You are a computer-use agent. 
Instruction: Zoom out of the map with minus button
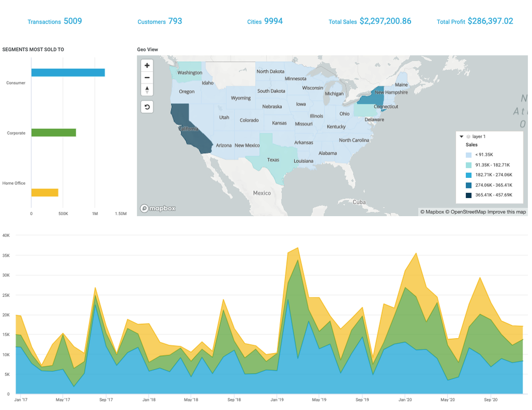(x=147, y=78)
